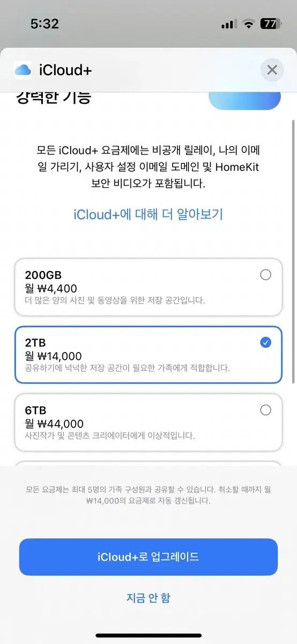297x644 pixels.
Task: Tap the battery indicator in status bar
Action: (x=271, y=24)
